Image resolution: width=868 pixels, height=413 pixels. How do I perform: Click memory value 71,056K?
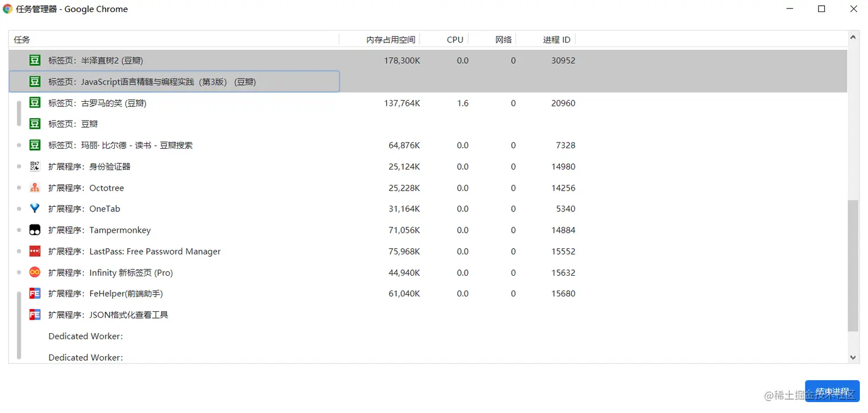pyautogui.click(x=404, y=230)
